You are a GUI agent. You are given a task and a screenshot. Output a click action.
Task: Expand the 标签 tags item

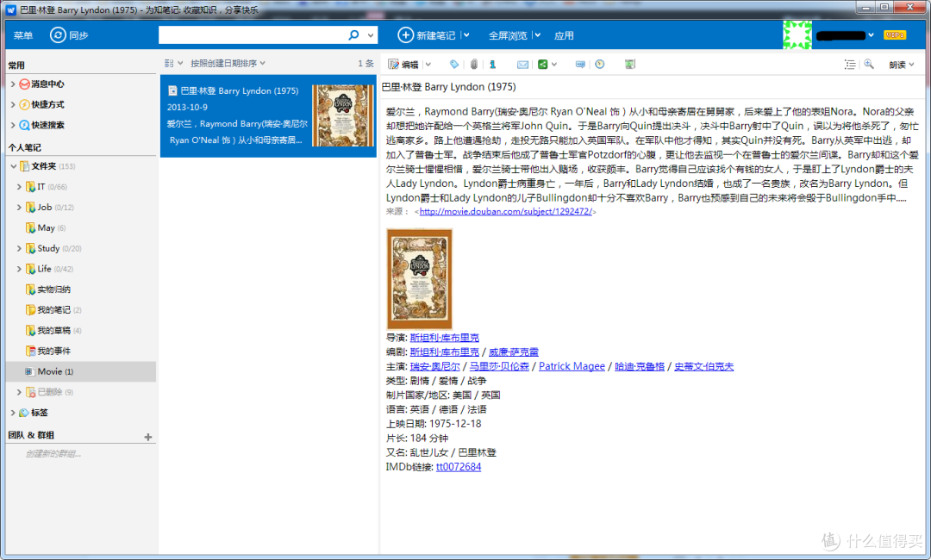click(x=13, y=413)
